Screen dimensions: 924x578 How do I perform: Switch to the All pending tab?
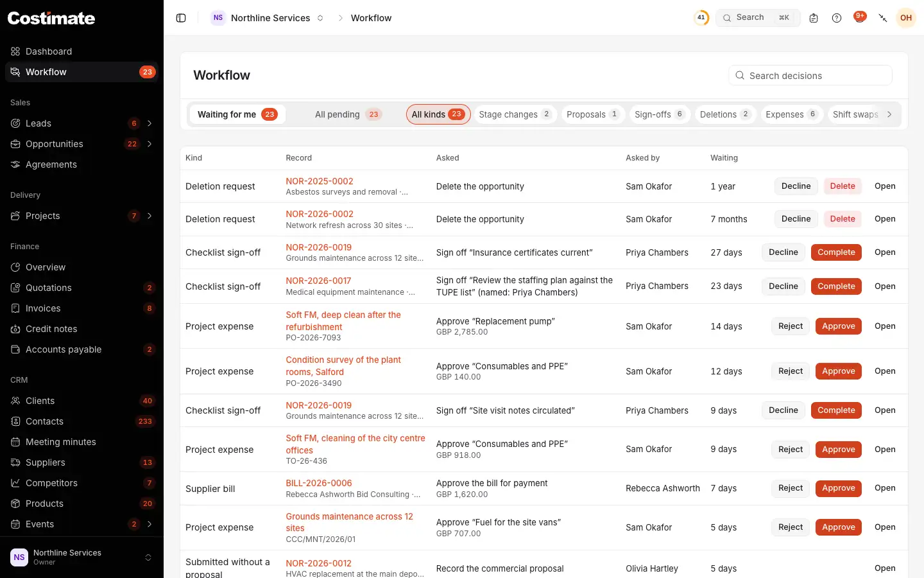pos(348,114)
